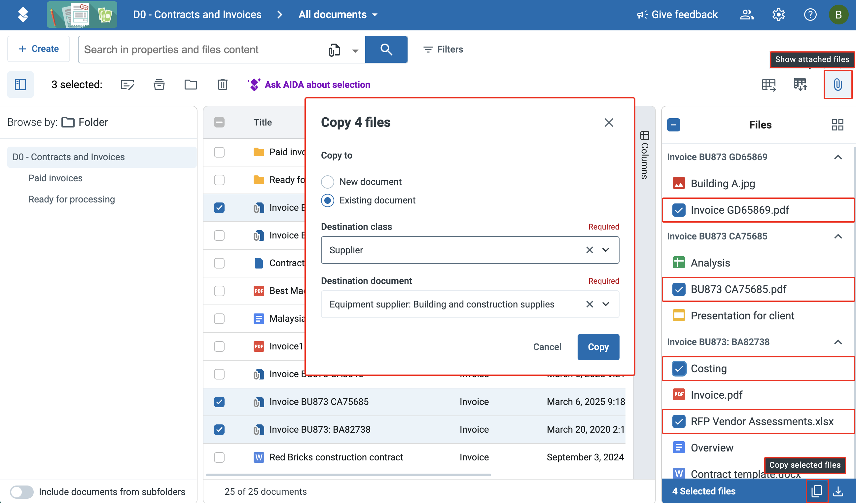Open the Paid invoices tree folder
The image size is (856, 504).
pyautogui.click(x=55, y=178)
